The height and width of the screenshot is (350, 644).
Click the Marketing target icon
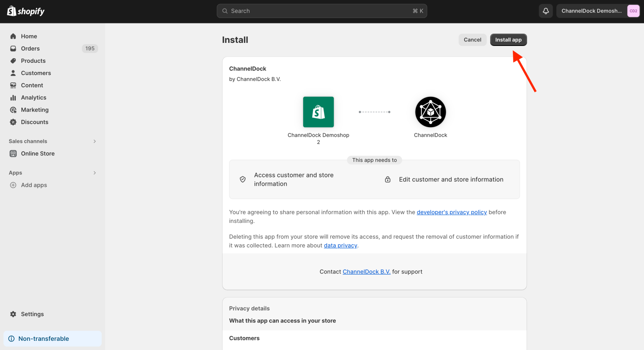[x=13, y=110]
